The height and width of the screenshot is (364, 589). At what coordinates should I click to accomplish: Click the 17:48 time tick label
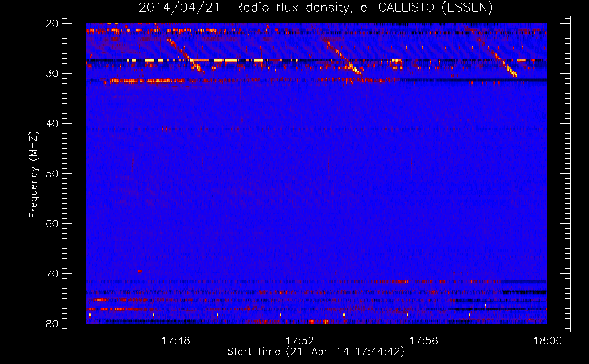(176, 341)
